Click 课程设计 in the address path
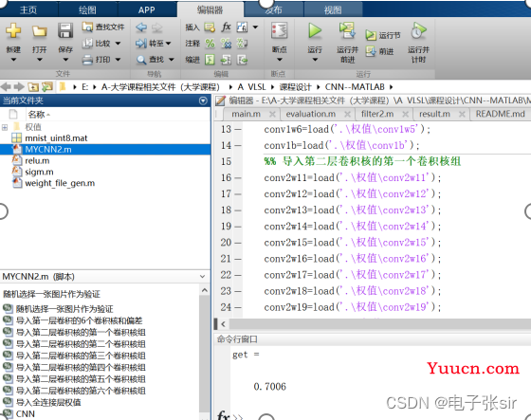This screenshot has height=420, width=531. tap(295, 87)
